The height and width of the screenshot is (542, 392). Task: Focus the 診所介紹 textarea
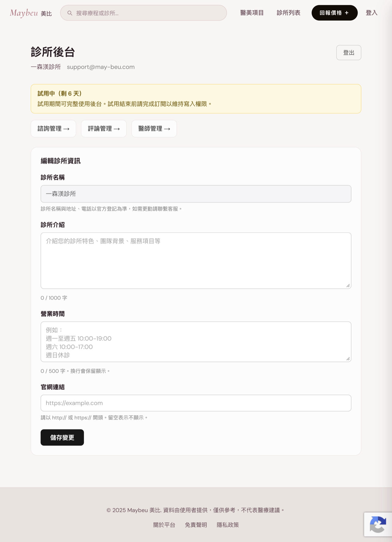[196, 261]
